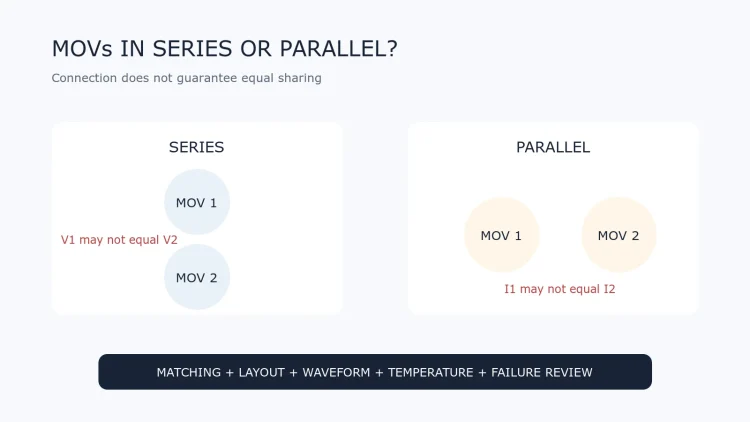Click the slide title 'MOVs IN SERIES OR PARALLEL?'
This screenshot has height=422, width=750.
point(225,49)
